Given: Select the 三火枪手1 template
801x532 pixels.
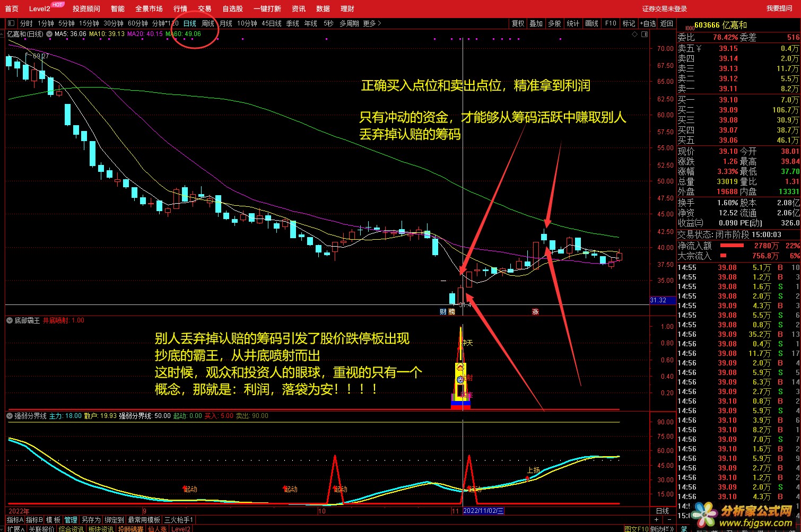Looking at the screenshot, I should coord(179,520).
